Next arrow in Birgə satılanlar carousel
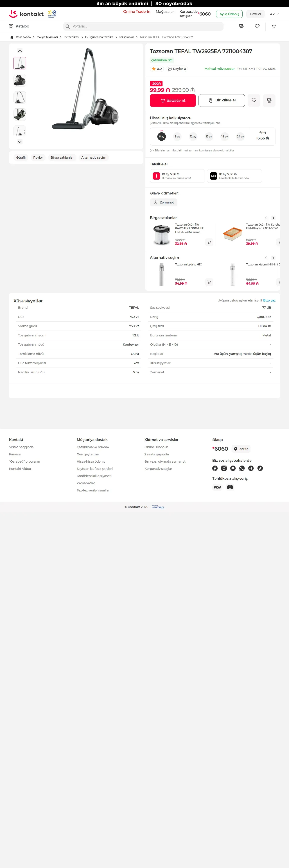 273,218
